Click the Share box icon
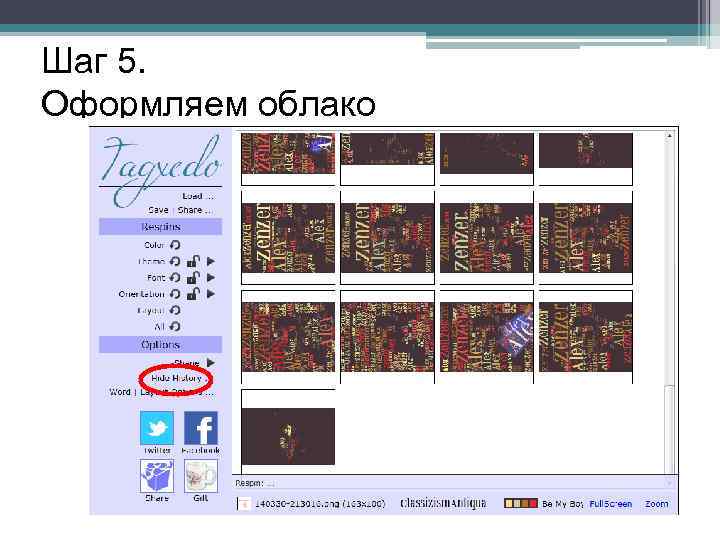The width and height of the screenshot is (720, 540). (157, 476)
